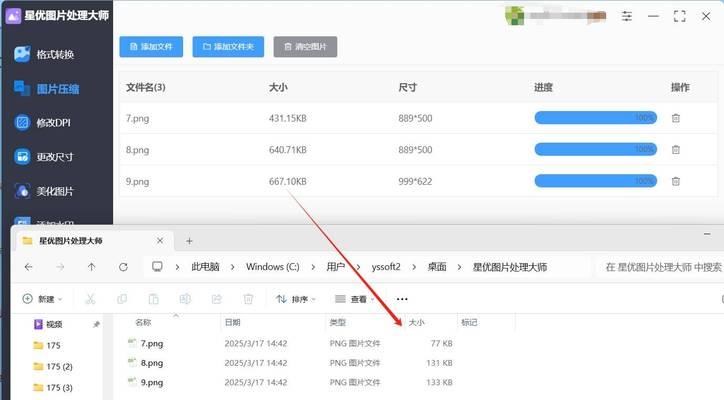Navigate to 此电脑 breadcrumb

tap(205, 267)
